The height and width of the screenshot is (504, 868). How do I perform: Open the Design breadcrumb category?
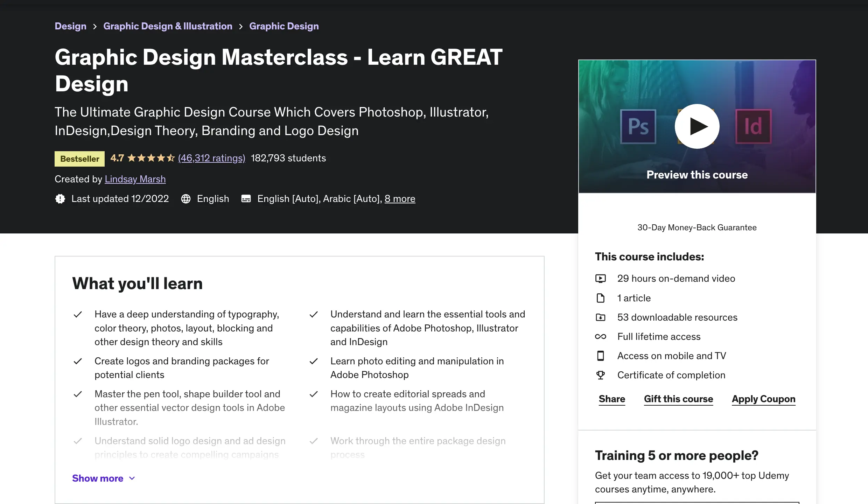(x=70, y=26)
